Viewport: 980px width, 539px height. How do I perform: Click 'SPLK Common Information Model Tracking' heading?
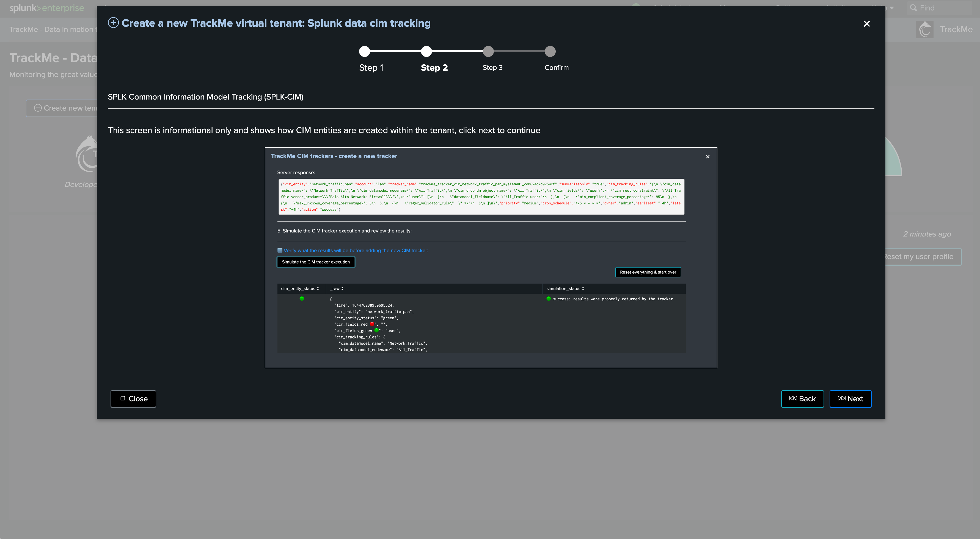[x=205, y=97]
